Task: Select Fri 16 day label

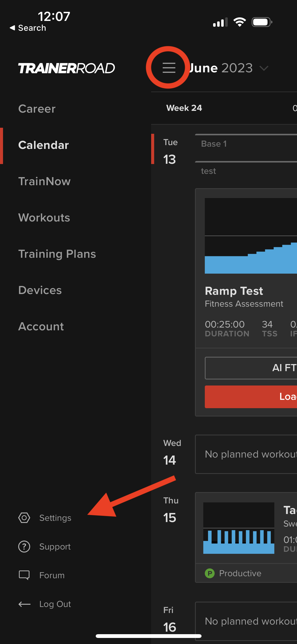Action: (169, 619)
